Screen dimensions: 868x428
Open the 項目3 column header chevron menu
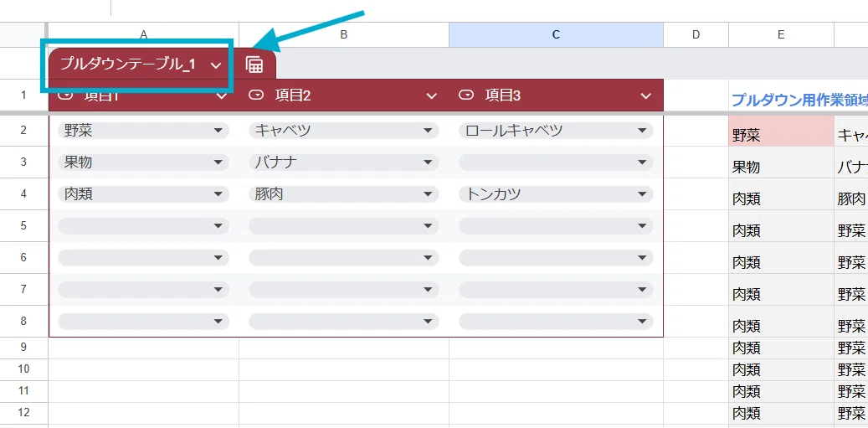(645, 96)
